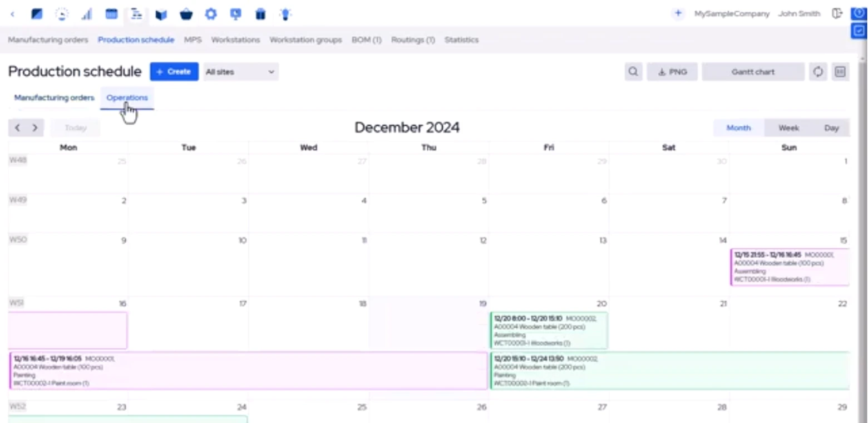Click the refresh arrows icon
This screenshot has width=868, height=423.
tap(818, 72)
